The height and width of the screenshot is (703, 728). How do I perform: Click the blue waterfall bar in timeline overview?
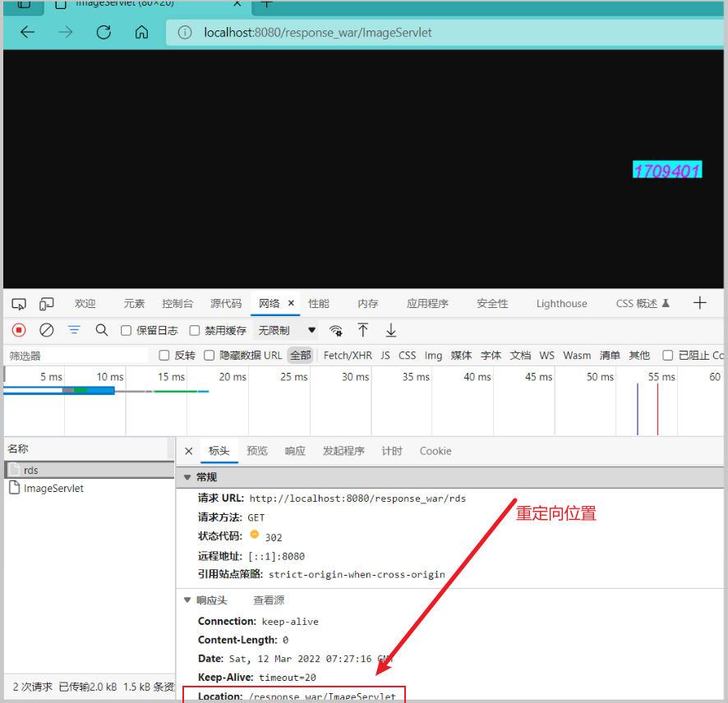pyautogui.click(x=59, y=391)
